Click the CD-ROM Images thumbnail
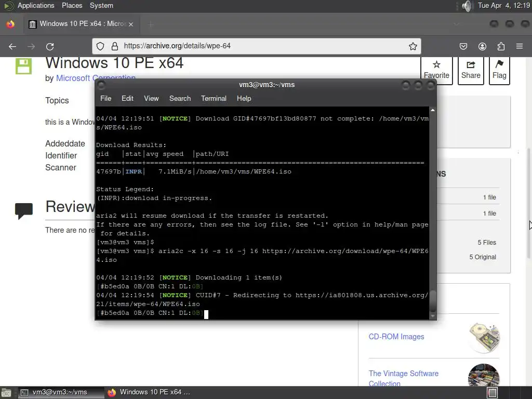The height and width of the screenshot is (399, 532). click(x=484, y=337)
